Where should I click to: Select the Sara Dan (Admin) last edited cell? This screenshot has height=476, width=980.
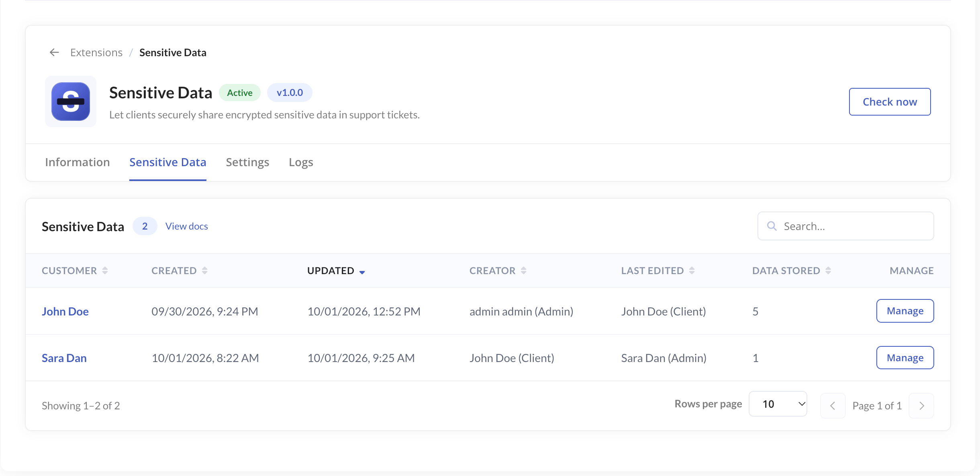click(x=664, y=358)
